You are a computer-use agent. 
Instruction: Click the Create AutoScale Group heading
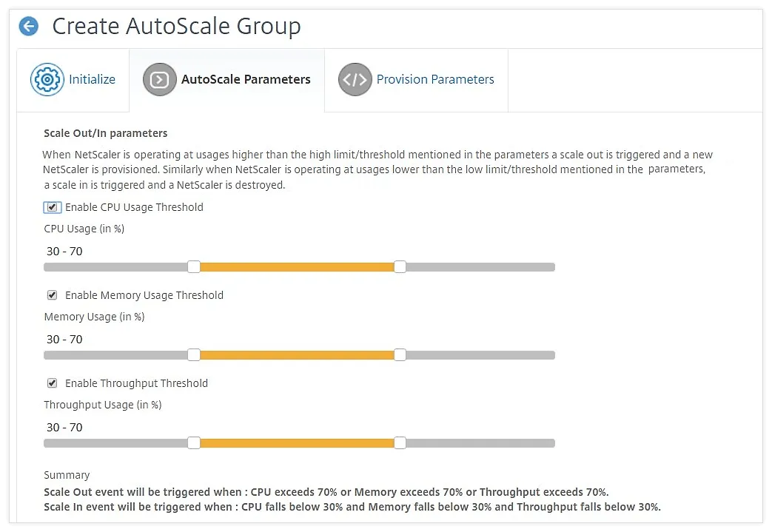coord(176,27)
